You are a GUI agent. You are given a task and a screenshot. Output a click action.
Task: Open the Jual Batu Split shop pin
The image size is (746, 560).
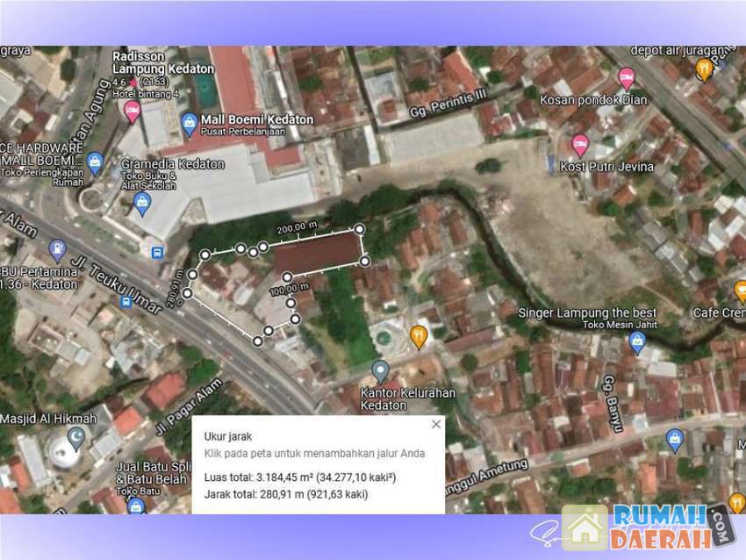[135, 505]
